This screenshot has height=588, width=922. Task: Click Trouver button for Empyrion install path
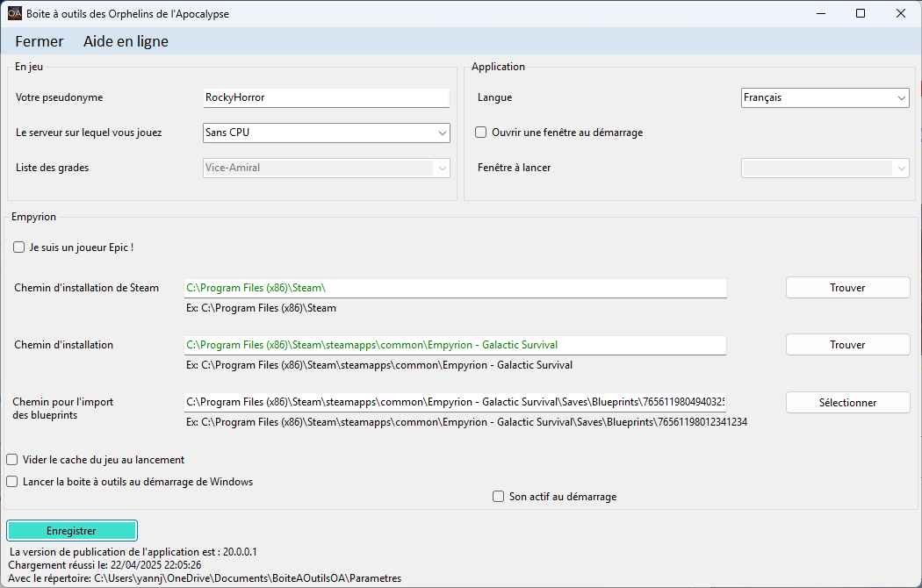(x=847, y=345)
